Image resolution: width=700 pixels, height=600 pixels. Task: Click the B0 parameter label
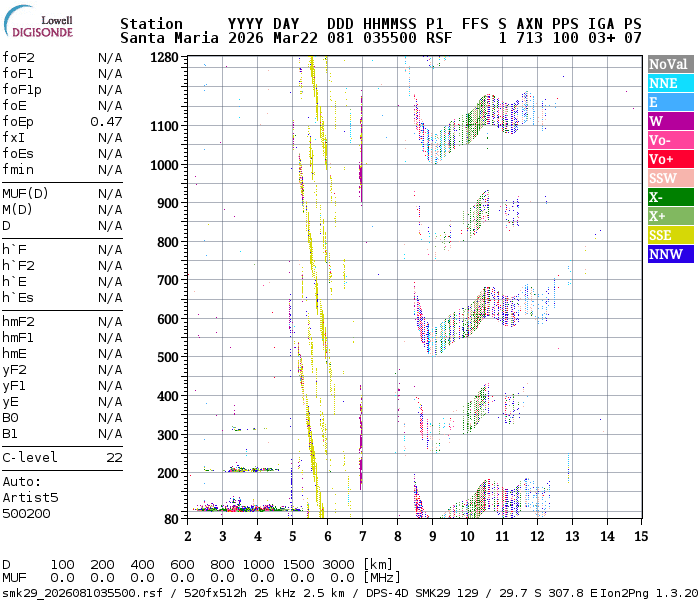(x=10, y=418)
